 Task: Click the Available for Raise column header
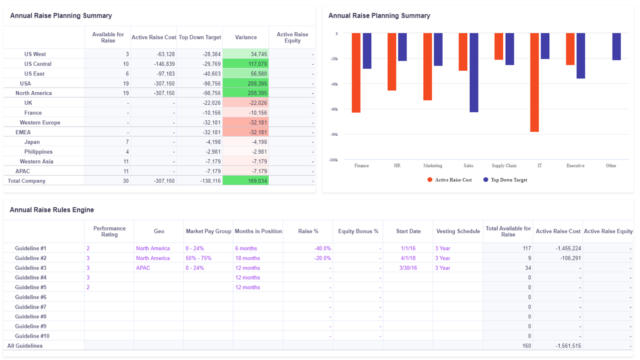tap(108, 37)
